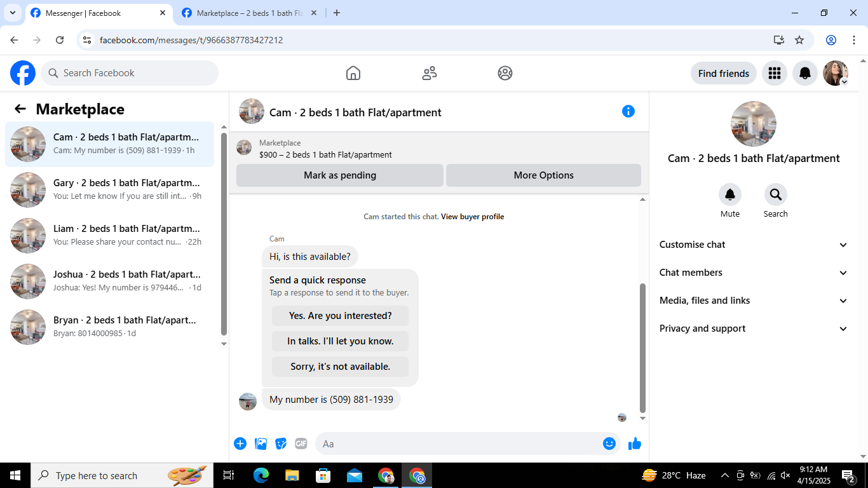Click the browser address bar URL
Screen dimensions: 868x488
click(191, 40)
